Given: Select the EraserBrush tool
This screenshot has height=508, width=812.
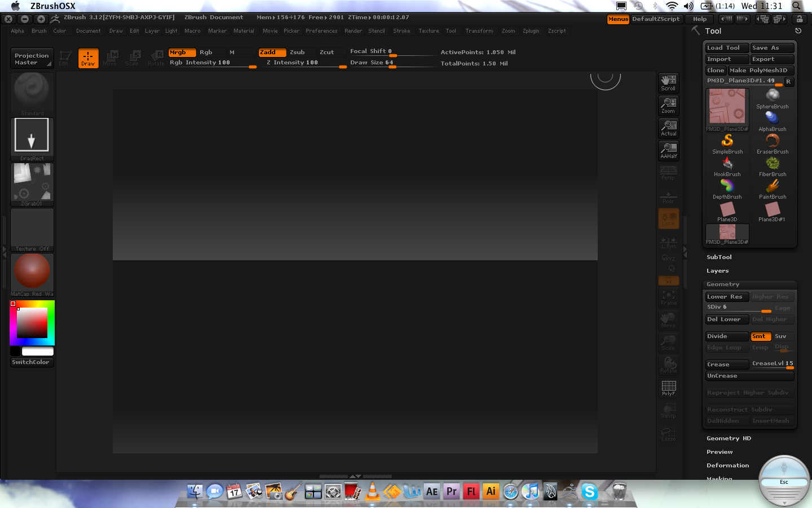Looking at the screenshot, I should pyautogui.click(x=773, y=144).
